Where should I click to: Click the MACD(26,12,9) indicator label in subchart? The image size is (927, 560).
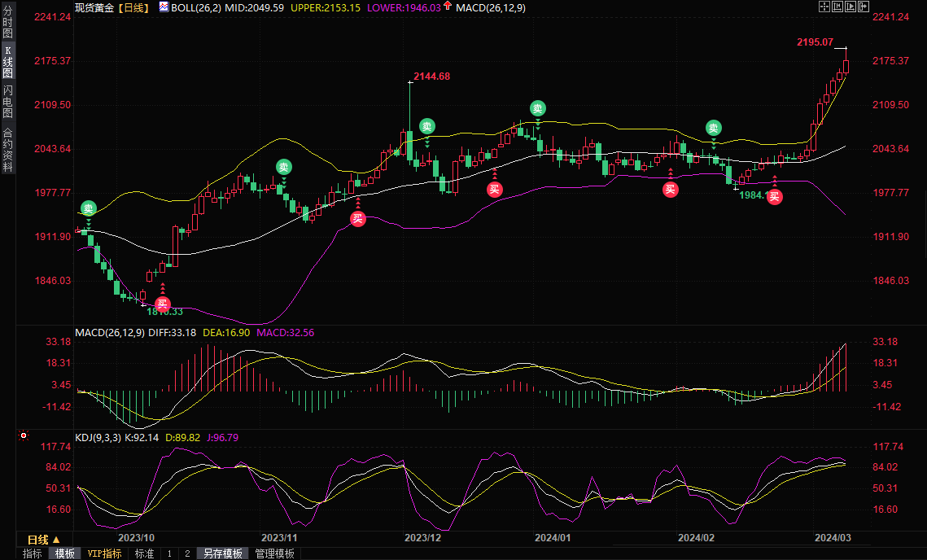pos(110,332)
